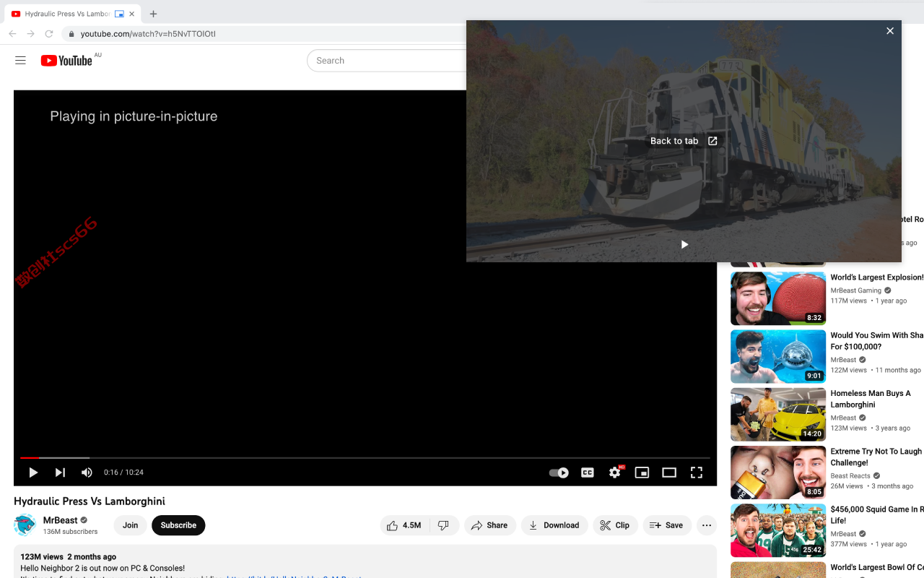Go forward in browser history
924x578 pixels.
[x=30, y=33]
